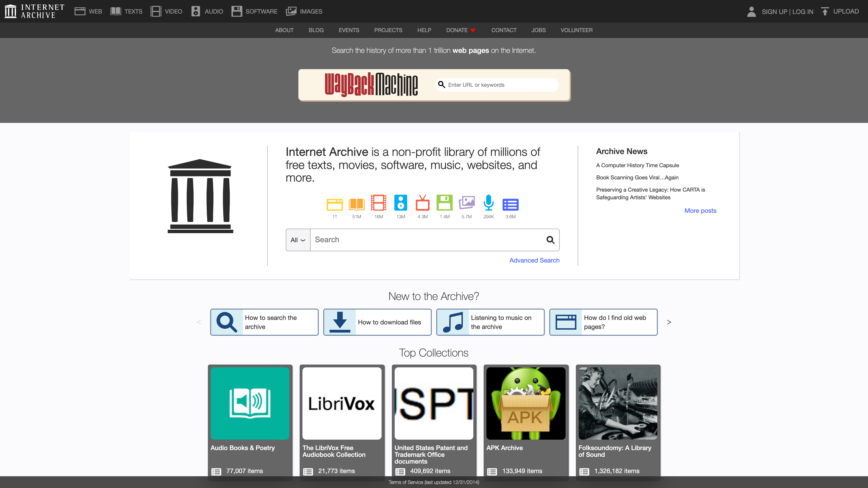Viewport: 868px width, 488px height.
Task: Open Audio Books & Poetry collection thumbnail
Action: [x=250, y=404]
